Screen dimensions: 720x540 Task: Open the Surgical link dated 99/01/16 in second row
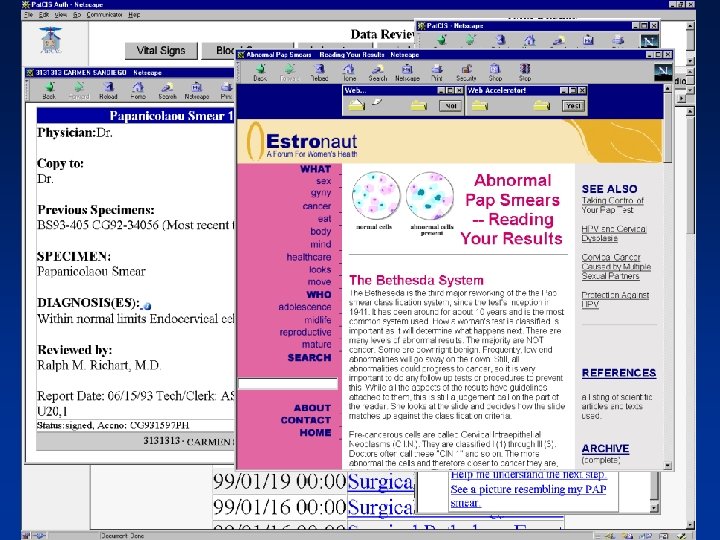coord(380,507)
